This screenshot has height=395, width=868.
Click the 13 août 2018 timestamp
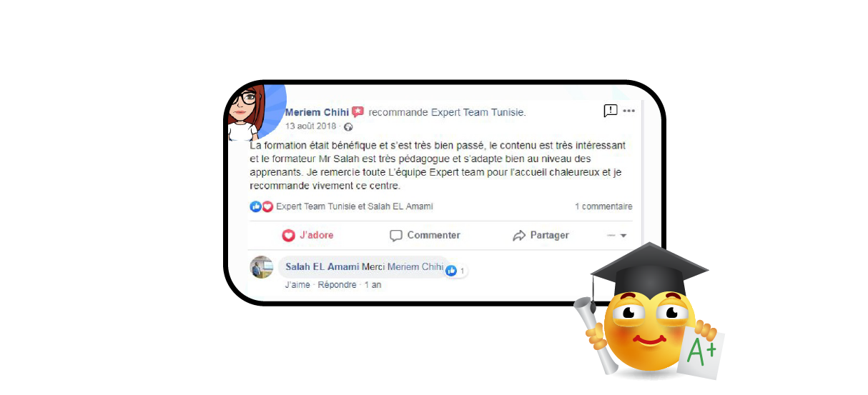coord(310,126)
